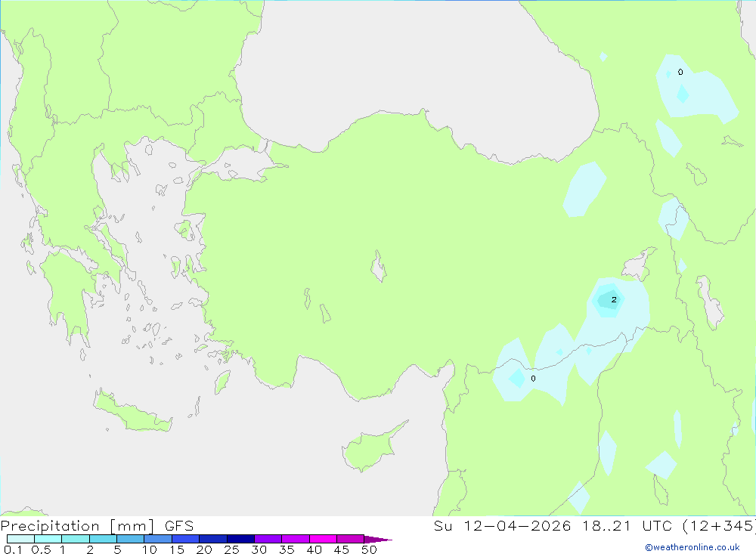The image size is (756, 554).
Task: Click the dark navy 25 mm legend swatch
Action: 240,539
